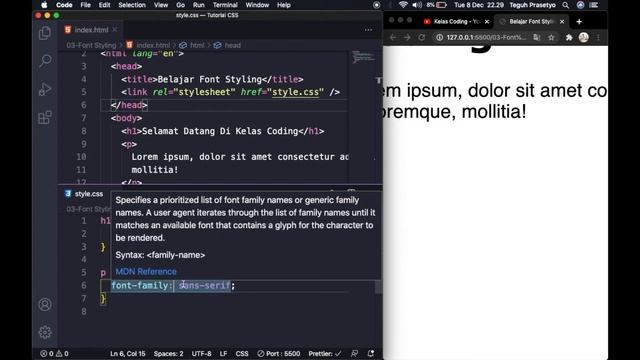640x360 pixels.
Task: Open the Search view in activity bar
Action: [45, 61]
